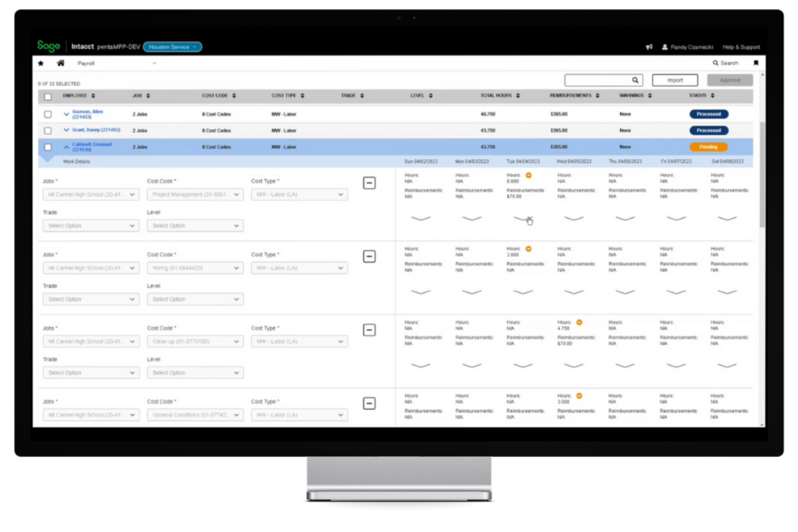The width and height of the screenshot is (798, 532).
Task: Open the Cost Type dropdown showing MW - Labor
Action: click(x=299, y=194)
